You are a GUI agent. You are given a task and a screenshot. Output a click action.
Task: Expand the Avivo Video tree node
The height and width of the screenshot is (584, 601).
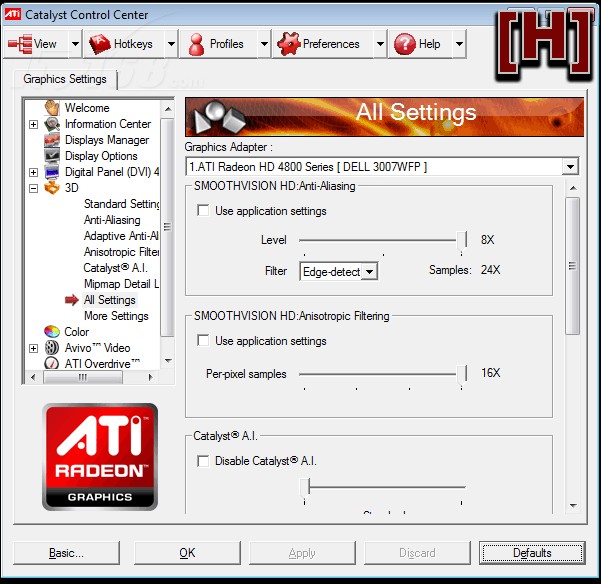[33, 348]
